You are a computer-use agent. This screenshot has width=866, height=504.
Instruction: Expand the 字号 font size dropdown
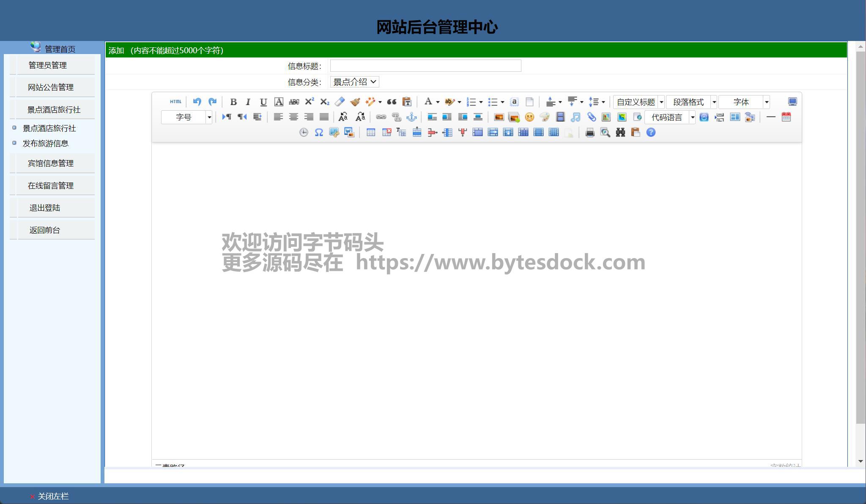[209, 117]
